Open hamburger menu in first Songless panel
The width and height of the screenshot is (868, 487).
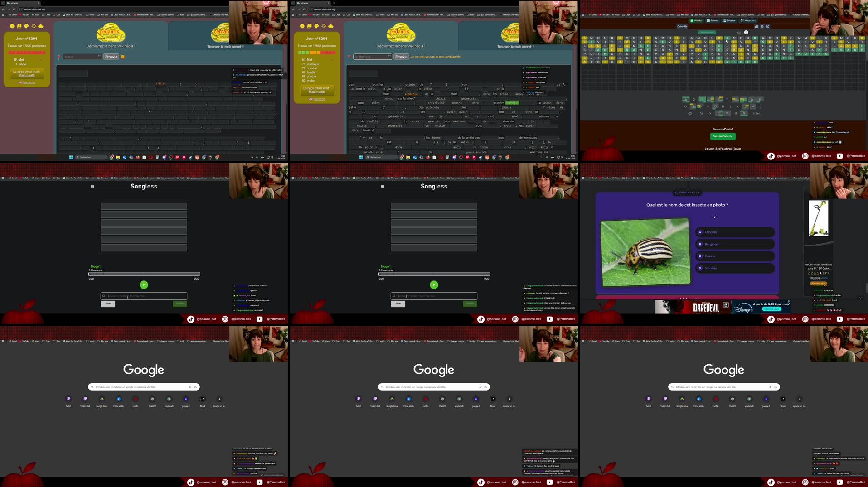coord(92,186)
